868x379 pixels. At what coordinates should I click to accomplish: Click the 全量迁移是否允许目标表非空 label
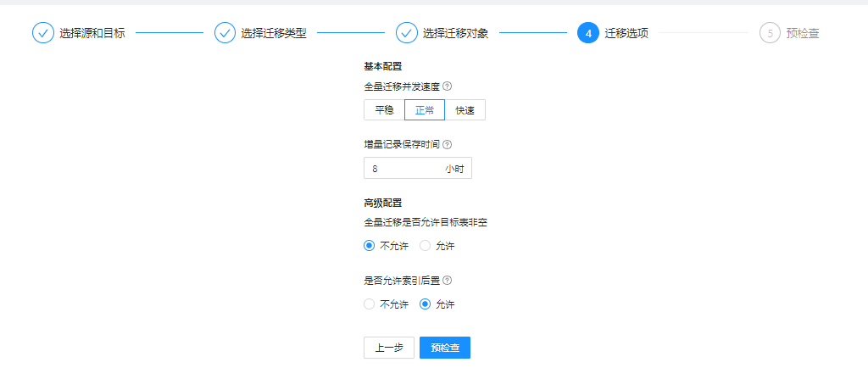[x=426, y=222]
